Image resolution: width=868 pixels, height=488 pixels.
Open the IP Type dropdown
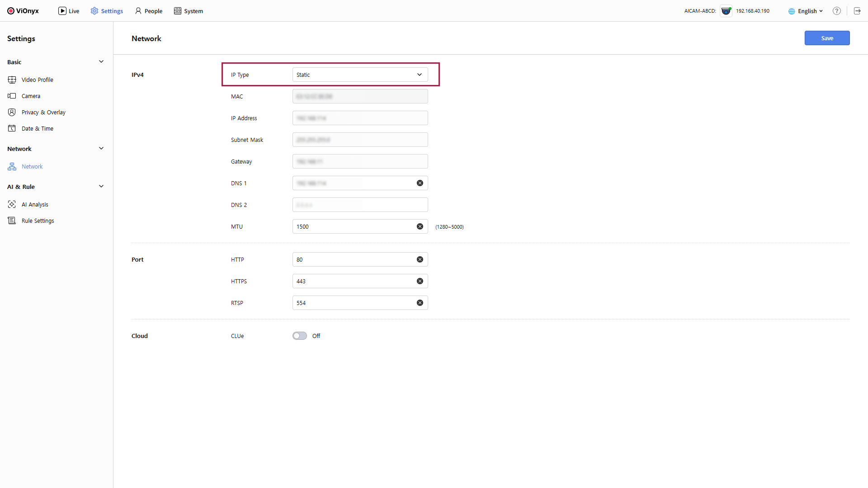click(360, 75)
